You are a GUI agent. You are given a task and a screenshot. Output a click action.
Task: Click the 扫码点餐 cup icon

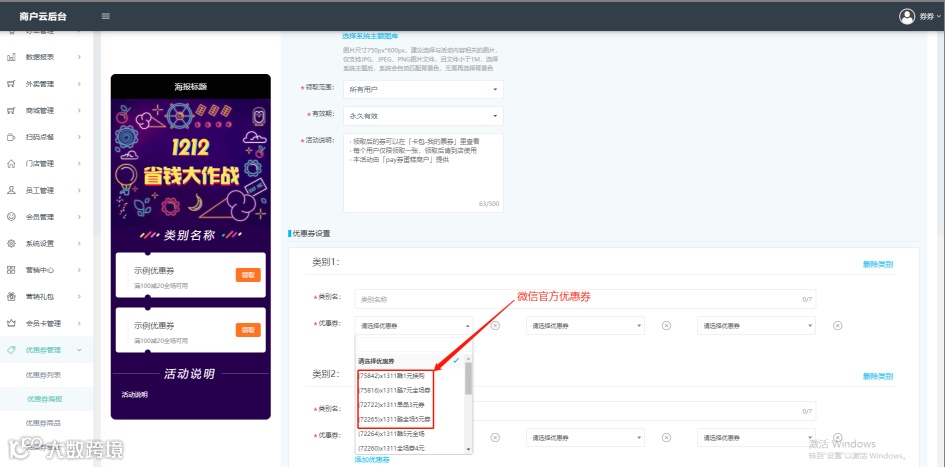11,137
